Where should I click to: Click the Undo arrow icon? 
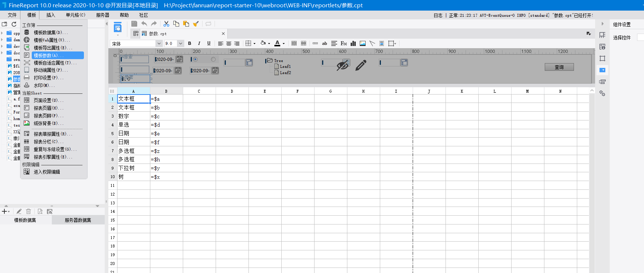[144, 24]
